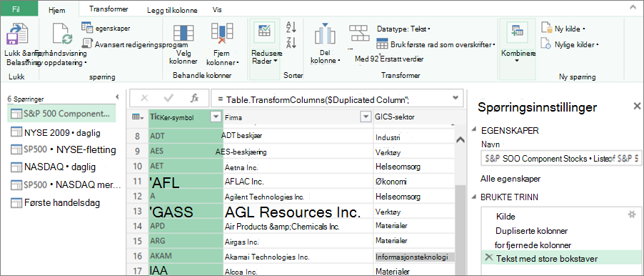The image size is (644, 276).
Task: Click the Nylige kilder button
Action: 569,44
